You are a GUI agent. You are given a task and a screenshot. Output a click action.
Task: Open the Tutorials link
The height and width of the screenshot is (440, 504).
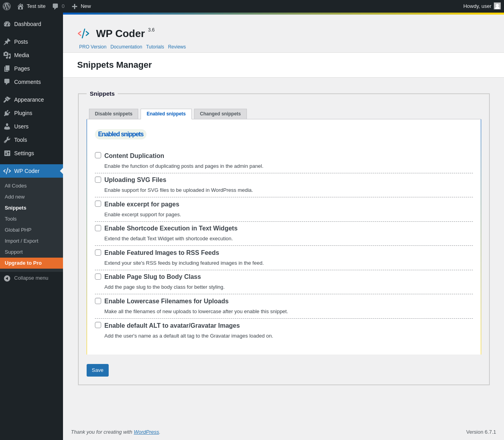click(x=155, y=47)
